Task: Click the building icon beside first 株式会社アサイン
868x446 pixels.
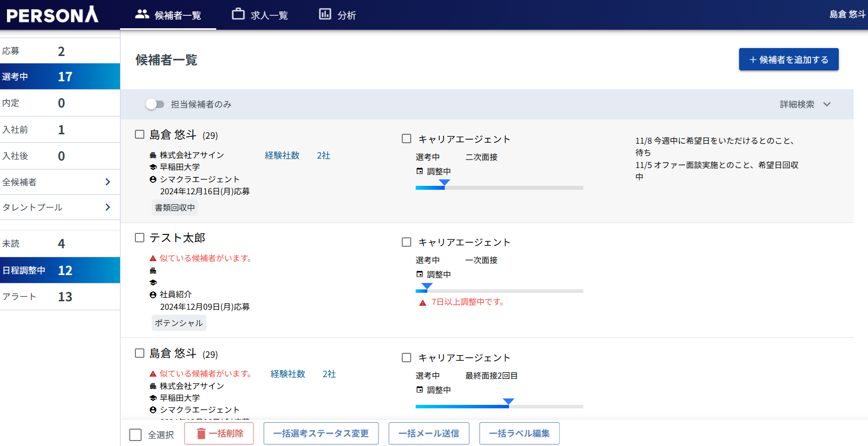Action: coord(153,155)
